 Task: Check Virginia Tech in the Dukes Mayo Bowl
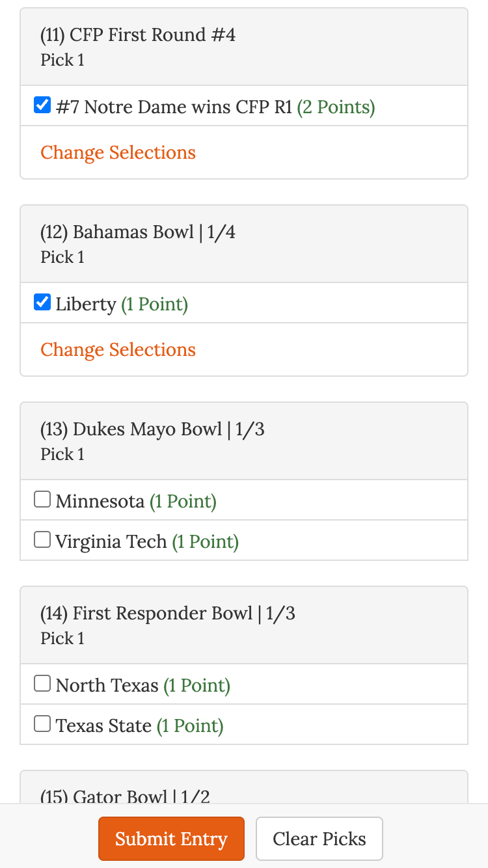[x=42, y=539]
